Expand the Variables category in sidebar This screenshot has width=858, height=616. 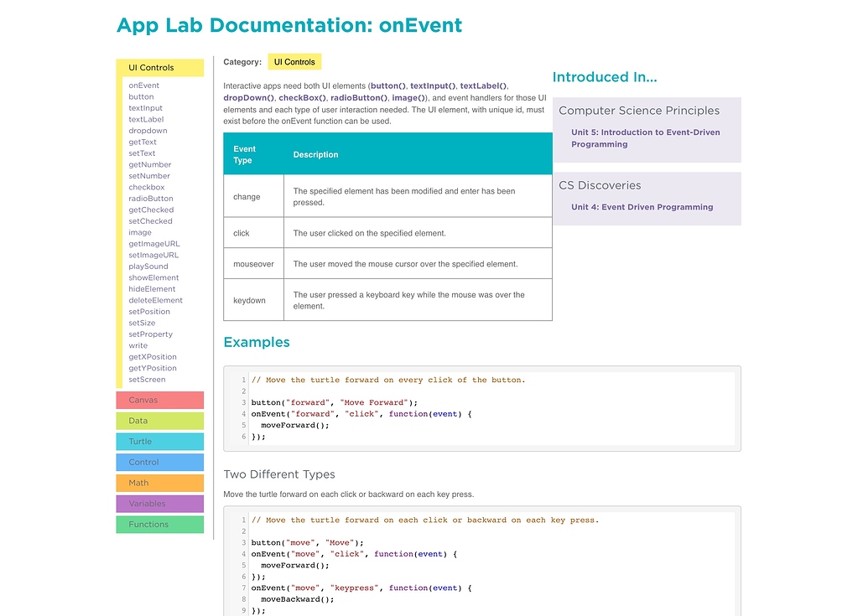tap(159, 504)
